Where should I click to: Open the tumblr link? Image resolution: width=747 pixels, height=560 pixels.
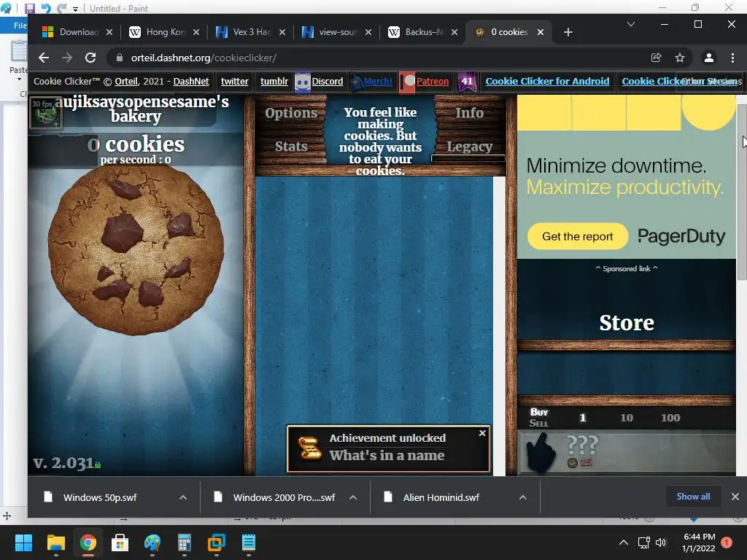(274, 82)
